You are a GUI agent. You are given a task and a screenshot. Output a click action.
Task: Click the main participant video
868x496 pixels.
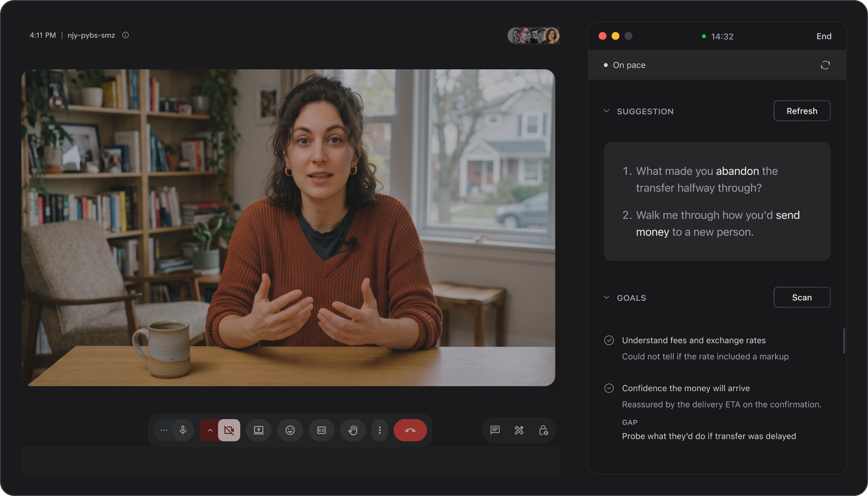288,228
